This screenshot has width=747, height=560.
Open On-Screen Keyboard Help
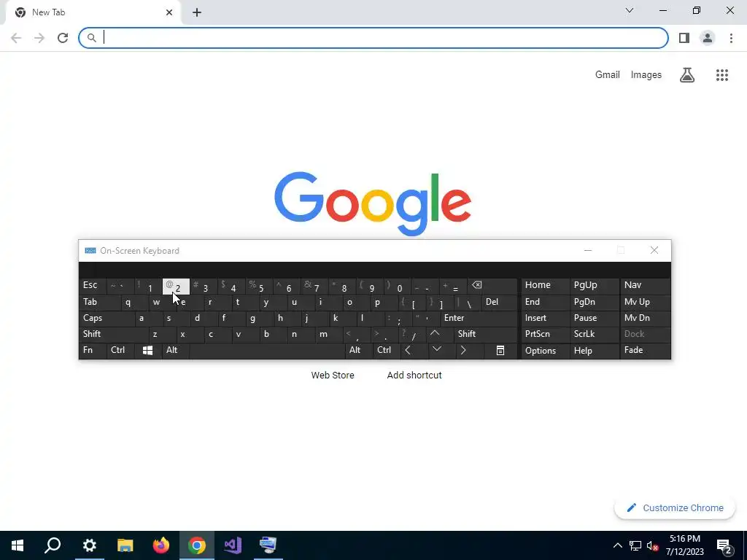click(x=595, y=351)
